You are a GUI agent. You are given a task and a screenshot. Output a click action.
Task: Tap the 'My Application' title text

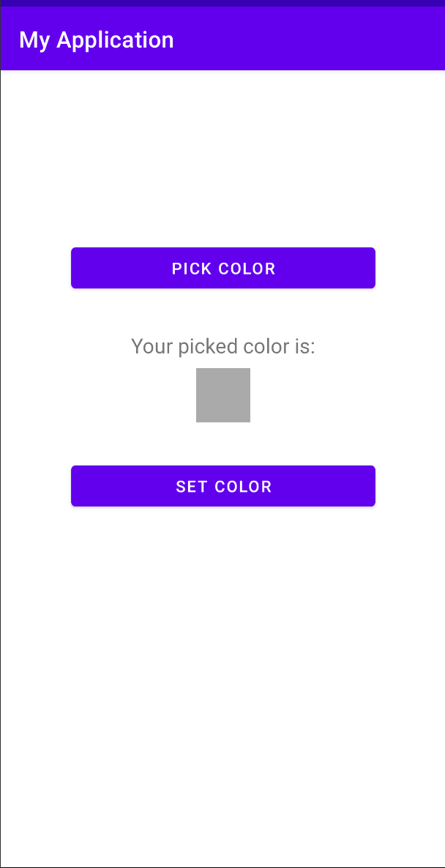pos(96,40)
